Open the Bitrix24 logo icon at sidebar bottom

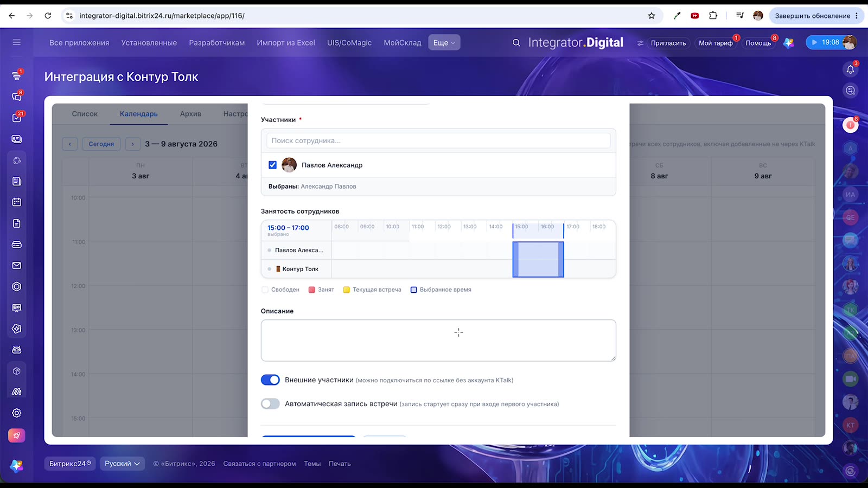pos(17,465)
